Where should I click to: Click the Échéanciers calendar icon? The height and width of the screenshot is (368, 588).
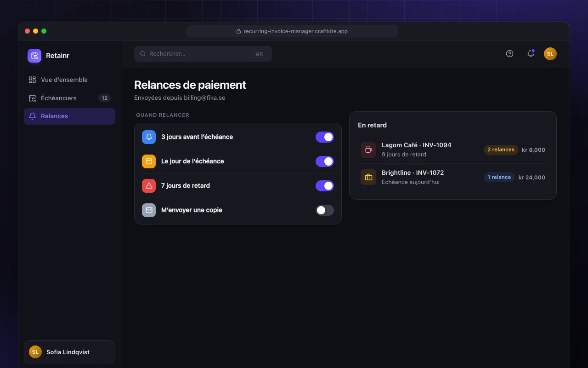[x=32, y=98]
